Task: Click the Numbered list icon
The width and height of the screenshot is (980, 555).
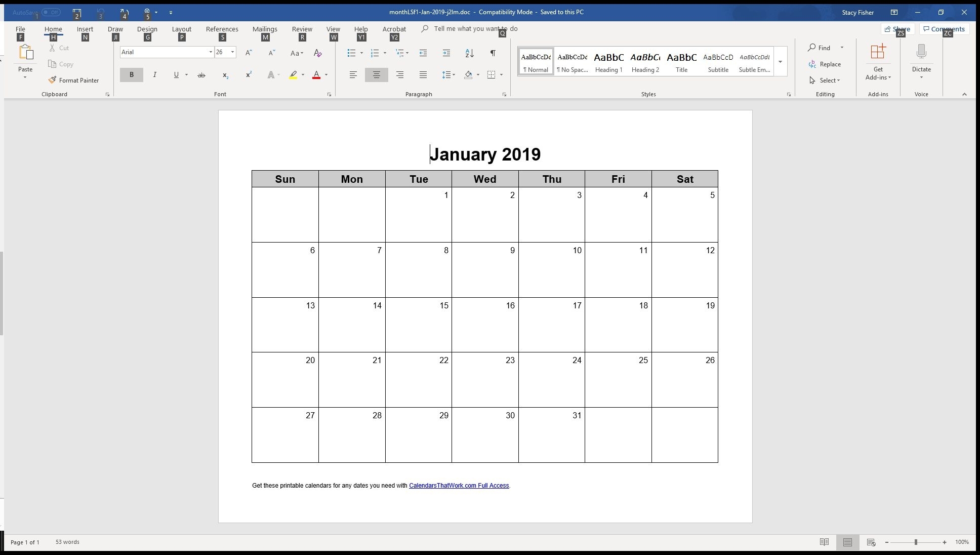Action: (x=375, y=53)
